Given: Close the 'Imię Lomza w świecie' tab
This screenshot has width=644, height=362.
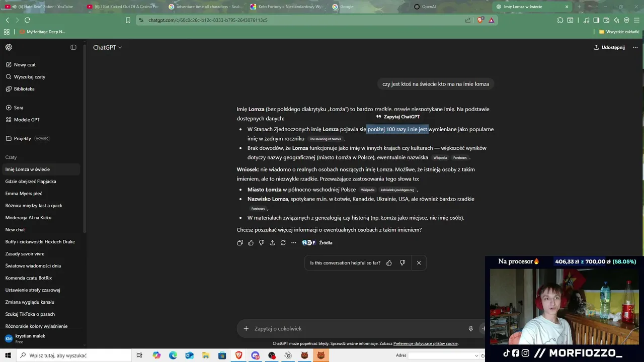Looking at the screenshot, I should 567,7.
